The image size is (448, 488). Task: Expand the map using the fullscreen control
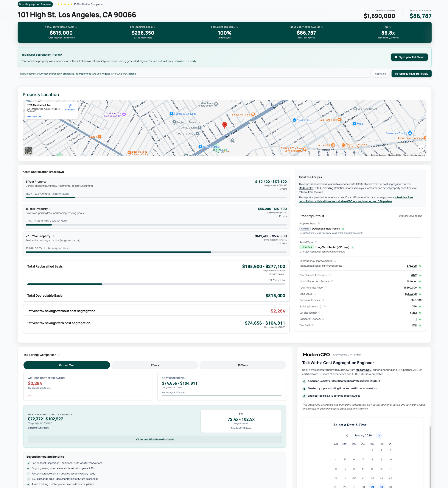coord(421,148)
